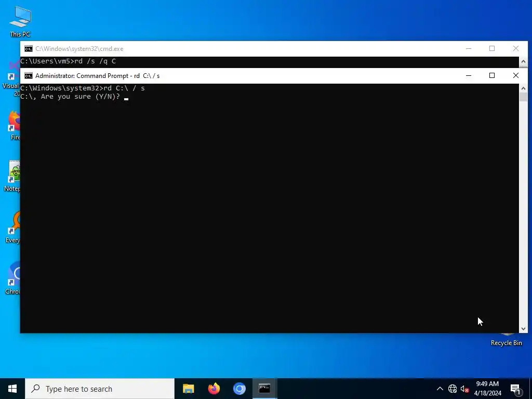Maximize the Administrator Command Prompt window
The width and height of the screenshot is (532, 399).
tap(492, 76)
